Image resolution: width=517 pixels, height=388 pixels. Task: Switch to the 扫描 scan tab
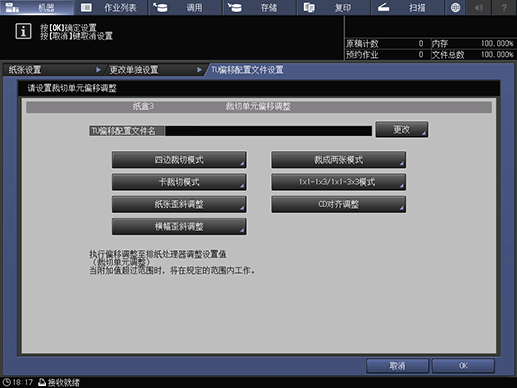(407, 7)
